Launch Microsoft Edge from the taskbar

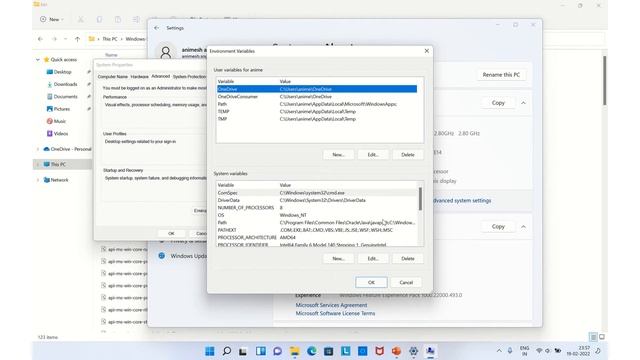tap(311, 351)
